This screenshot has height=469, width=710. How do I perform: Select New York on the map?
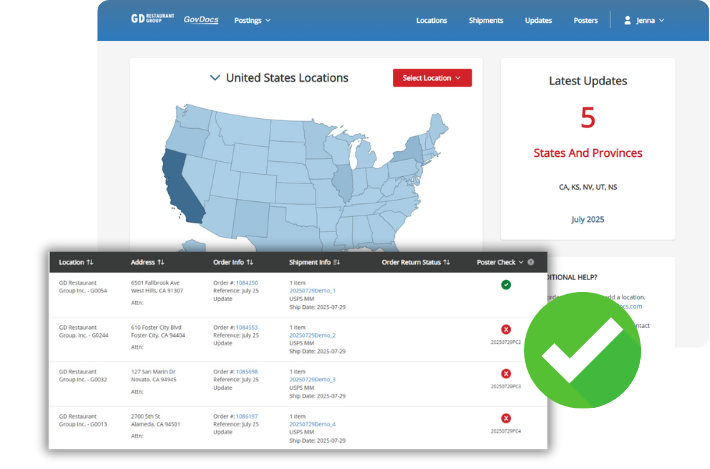[x=410, y=152]
